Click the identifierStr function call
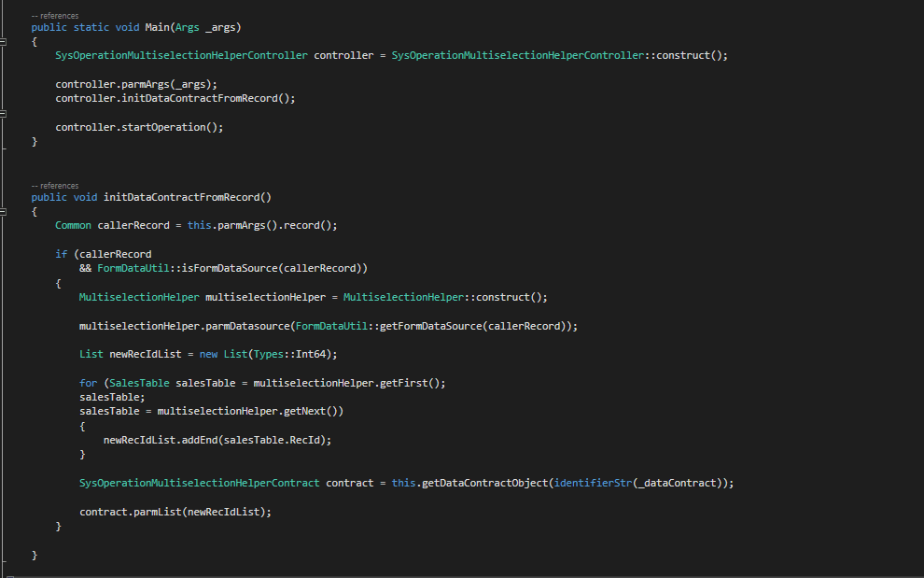Image resolution: width=924 pixels, height=578 pixels. coord(593,484)
